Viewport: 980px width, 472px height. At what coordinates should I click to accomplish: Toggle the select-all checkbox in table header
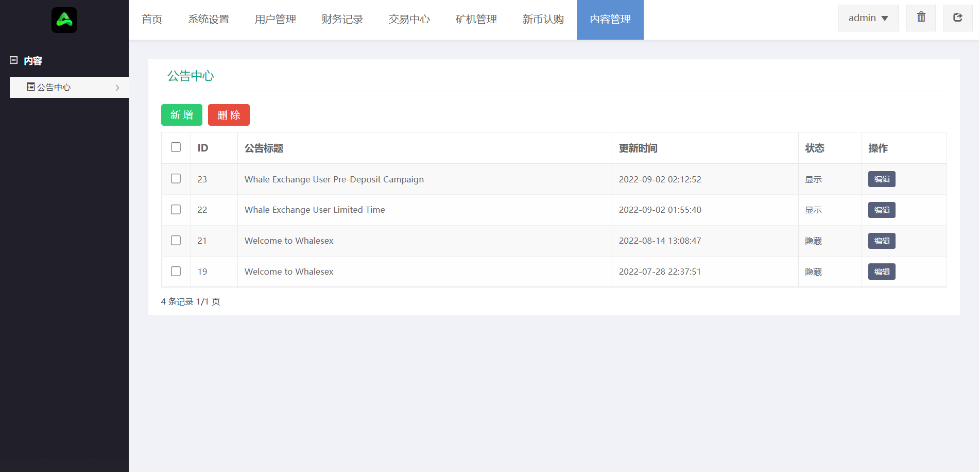pyautogui.click(x=176, y=147)
